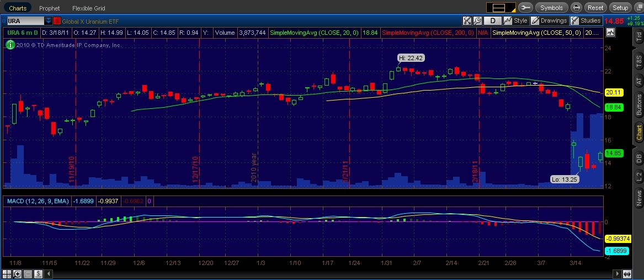Open chart settings wrench icon
Image resolution: width=644 pixels, height=280 pixels.
coord(477,20)
